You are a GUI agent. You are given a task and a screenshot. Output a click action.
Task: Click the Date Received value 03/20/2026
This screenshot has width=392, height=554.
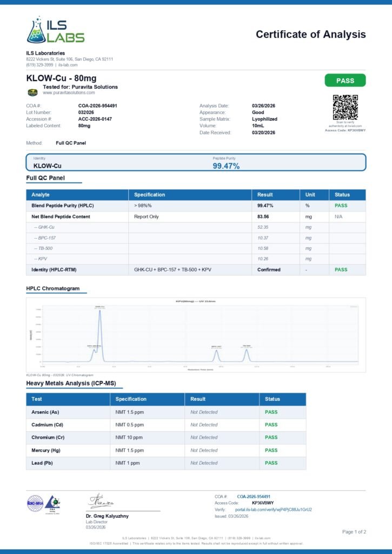[x=263, y=133]
